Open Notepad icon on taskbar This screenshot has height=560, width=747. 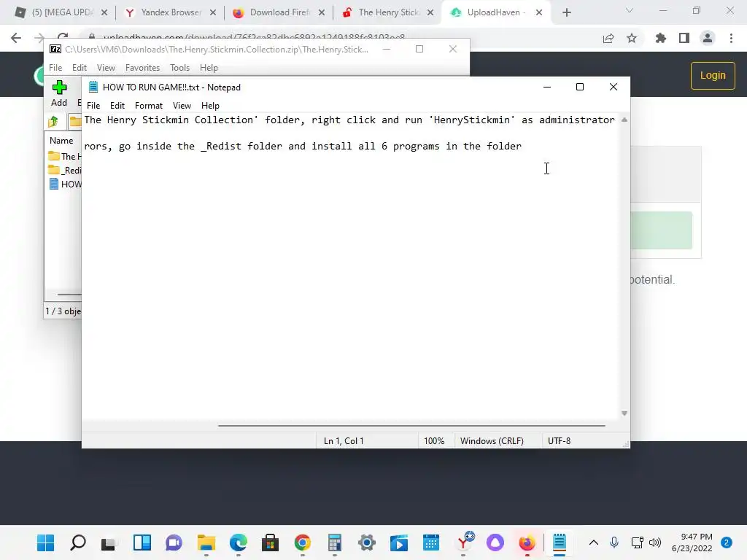[560, 542]
